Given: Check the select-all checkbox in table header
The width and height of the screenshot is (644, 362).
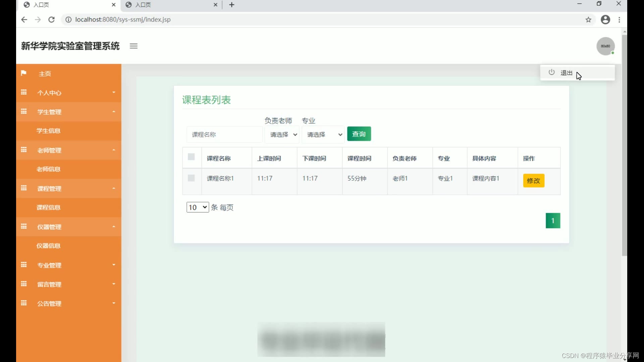Looking at the screenshot, I should pyautogui.click(x=191, y=157).
